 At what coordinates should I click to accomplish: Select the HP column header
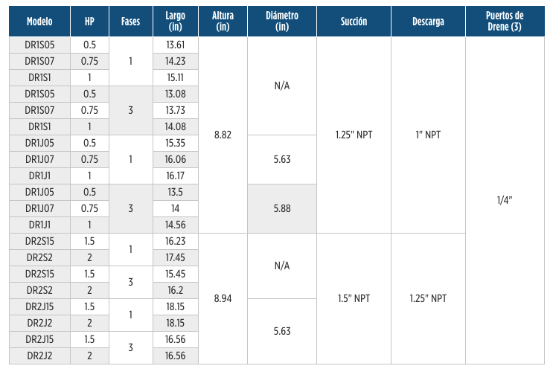89,21
